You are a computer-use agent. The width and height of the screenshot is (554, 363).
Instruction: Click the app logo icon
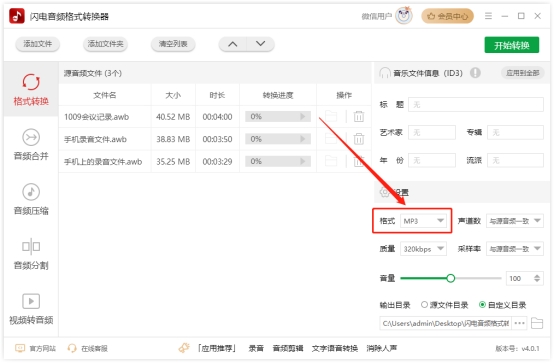17,16
